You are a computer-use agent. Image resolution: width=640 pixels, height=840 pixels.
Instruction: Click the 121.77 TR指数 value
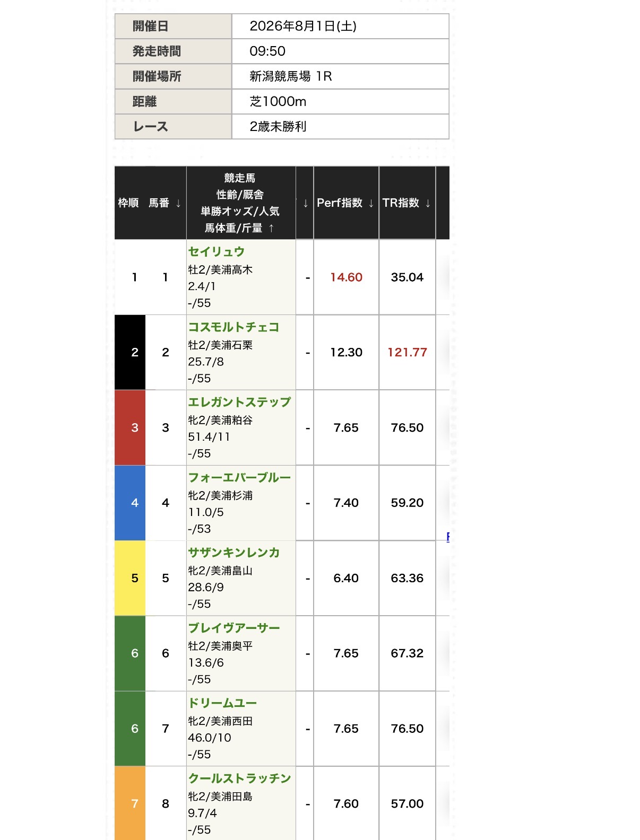point(407,352)
